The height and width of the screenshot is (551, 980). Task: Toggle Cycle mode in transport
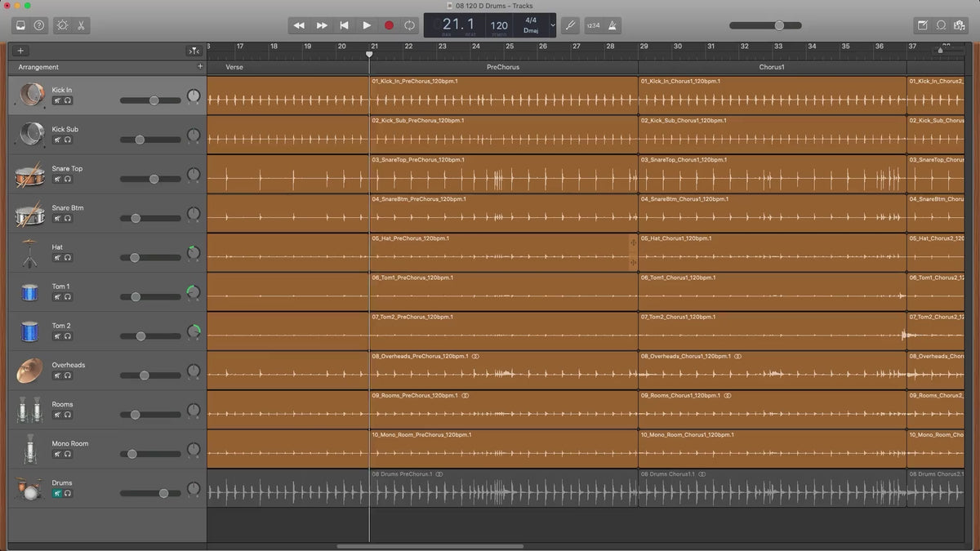point(409,25)
